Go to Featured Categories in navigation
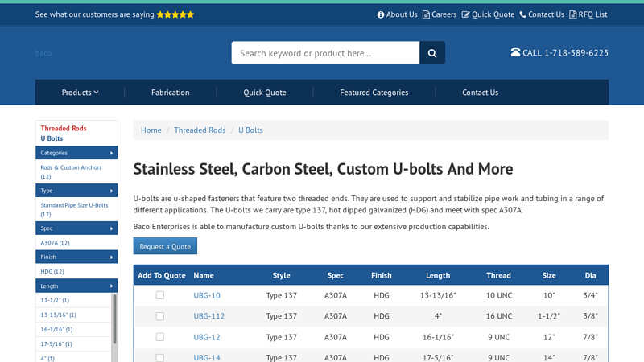Image resolution: width=644 pixels, height=362 pixels. click(374, 93)
